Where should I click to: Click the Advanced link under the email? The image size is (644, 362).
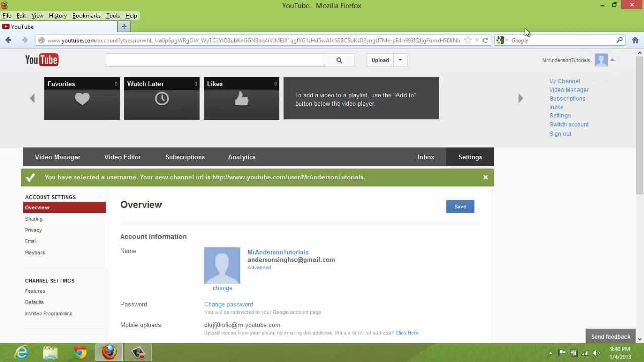[x=259, y=268]
